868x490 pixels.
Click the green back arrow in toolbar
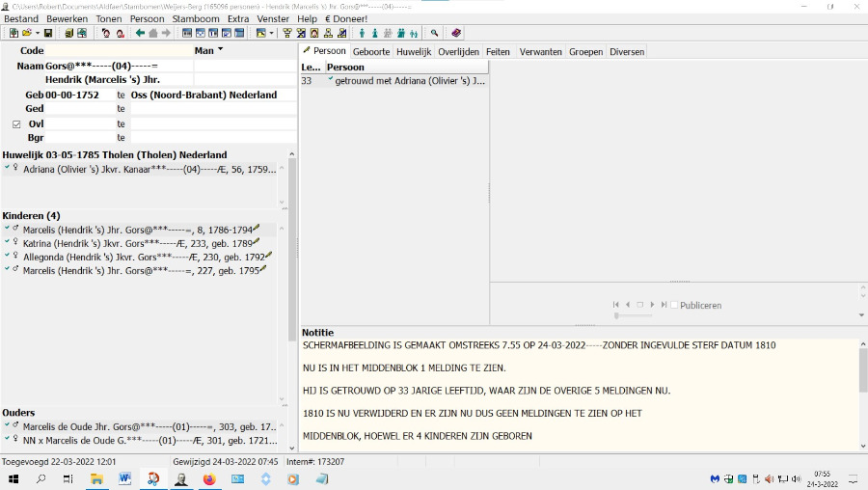tap(140, 33)
